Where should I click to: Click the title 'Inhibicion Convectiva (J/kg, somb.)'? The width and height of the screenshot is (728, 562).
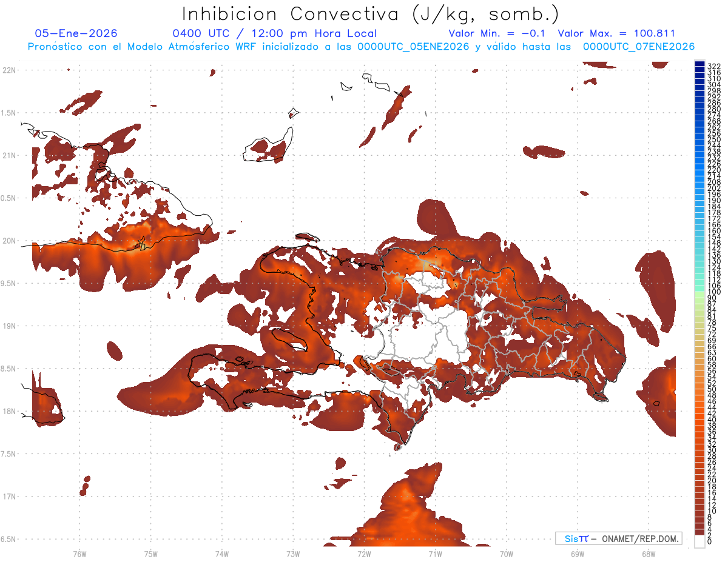(x=371, y=14)
